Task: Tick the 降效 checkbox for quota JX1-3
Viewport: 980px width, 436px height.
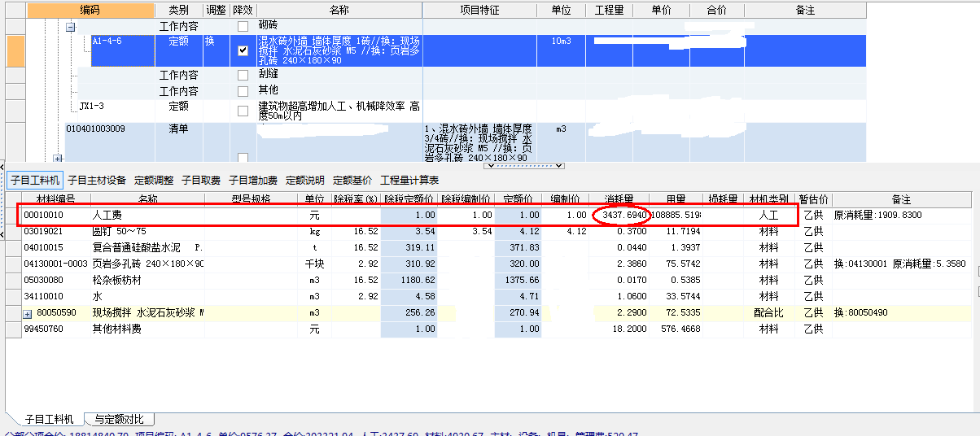Action: pos(243,111)
